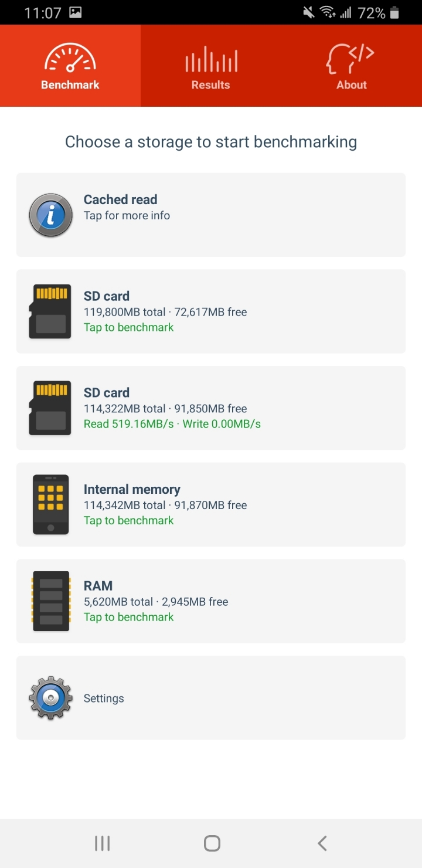
Task: Open the Benchmark tab
Action: 70,66
